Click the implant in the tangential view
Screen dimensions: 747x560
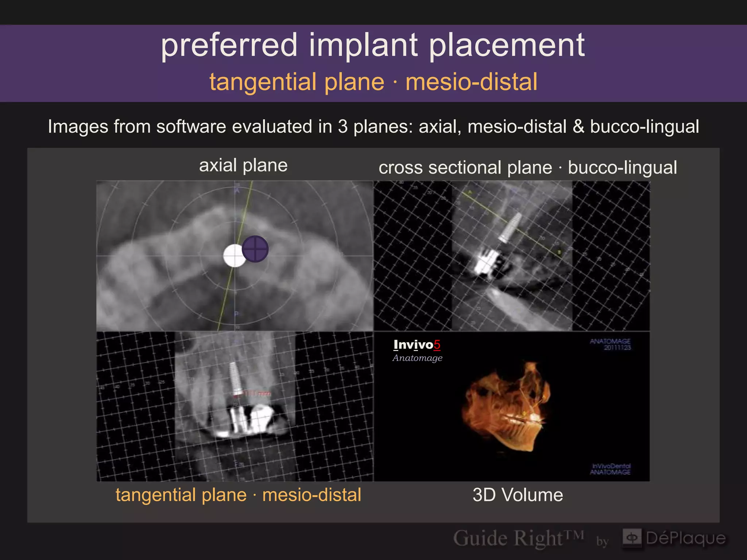pos(236,378)
